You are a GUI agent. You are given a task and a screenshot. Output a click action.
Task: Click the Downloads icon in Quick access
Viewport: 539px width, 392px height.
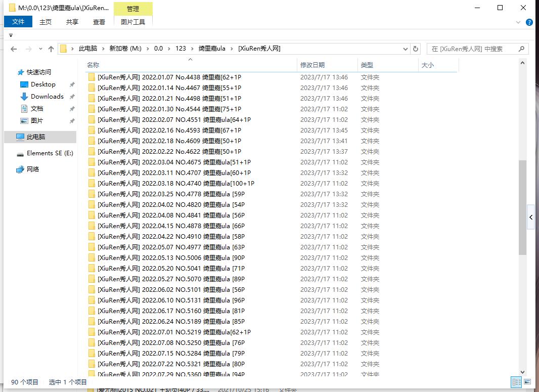24,97
